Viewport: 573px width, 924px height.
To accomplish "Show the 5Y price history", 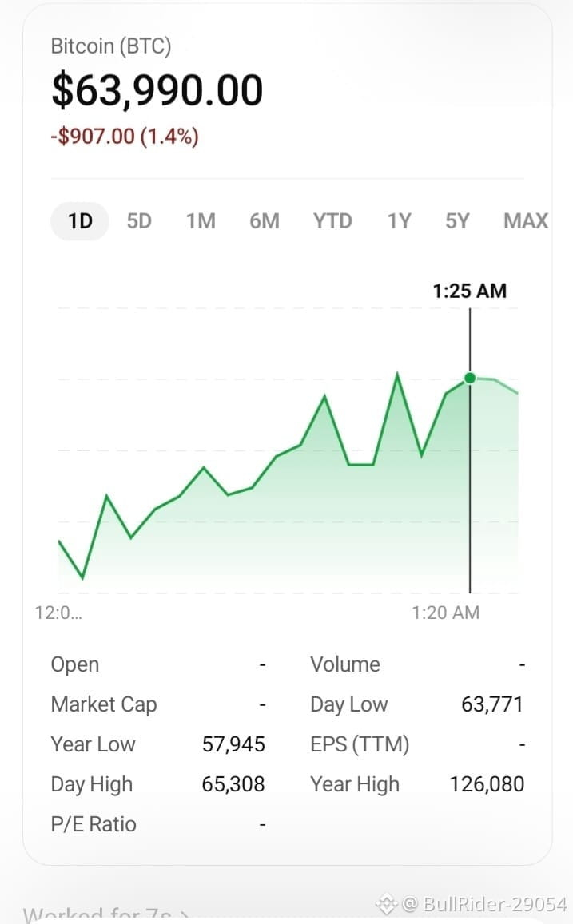I will tap(457, 221).
